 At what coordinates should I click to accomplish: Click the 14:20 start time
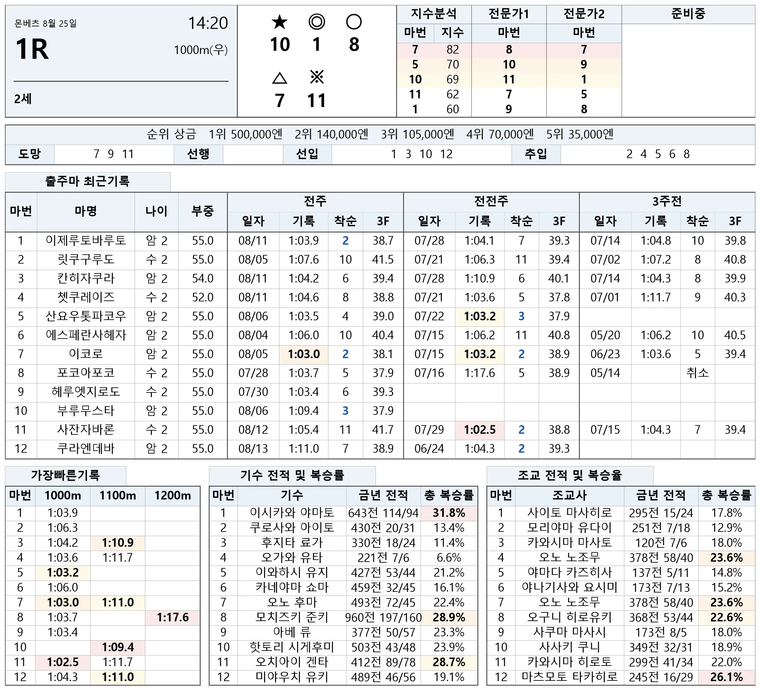(208, 24)
